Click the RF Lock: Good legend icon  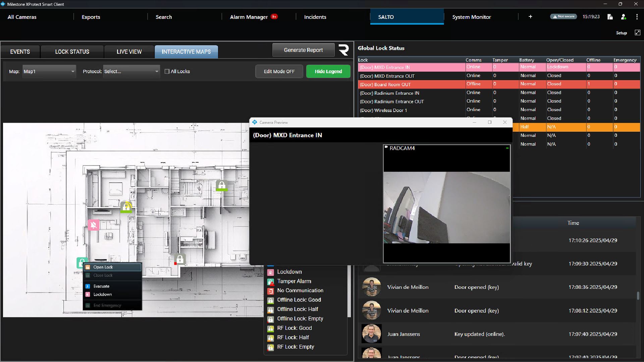pyautogui.click(x=270, y=328)
